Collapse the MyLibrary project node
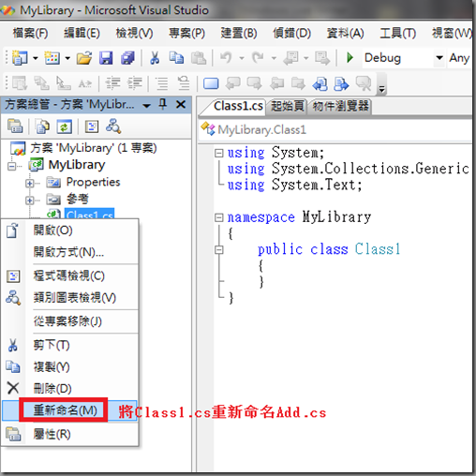Viewport: 476px width, 476px height. (12, 166)
